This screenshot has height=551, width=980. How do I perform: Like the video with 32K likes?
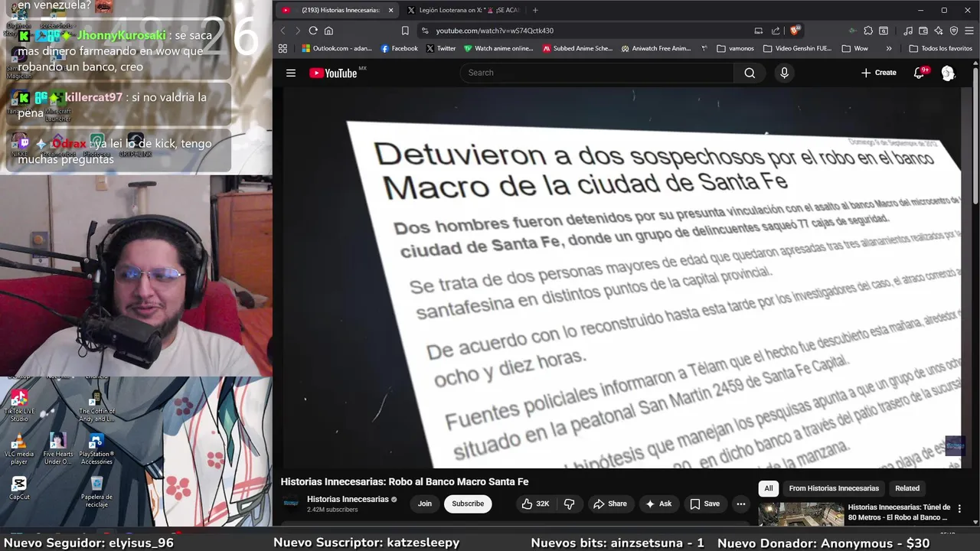pos(536,504)
